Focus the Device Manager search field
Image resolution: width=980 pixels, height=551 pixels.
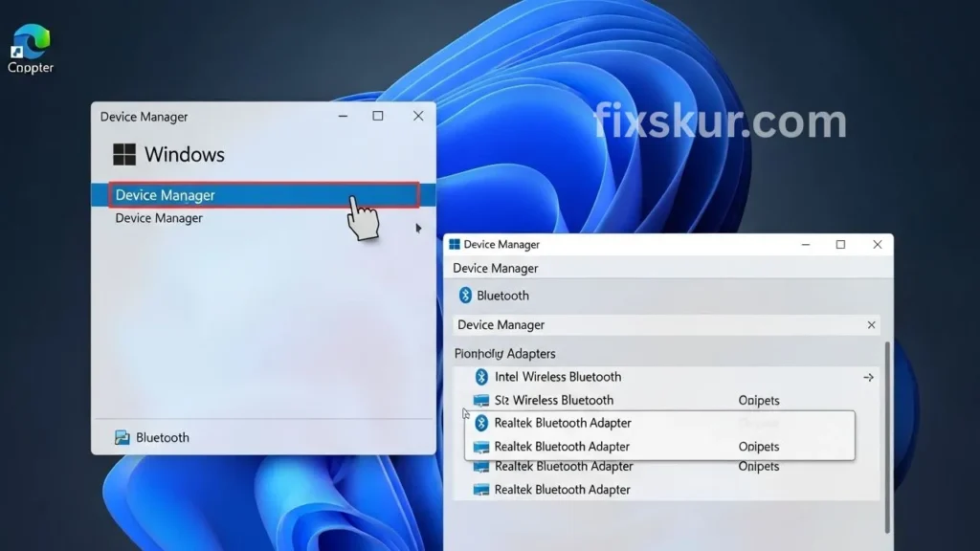(666, 325)
